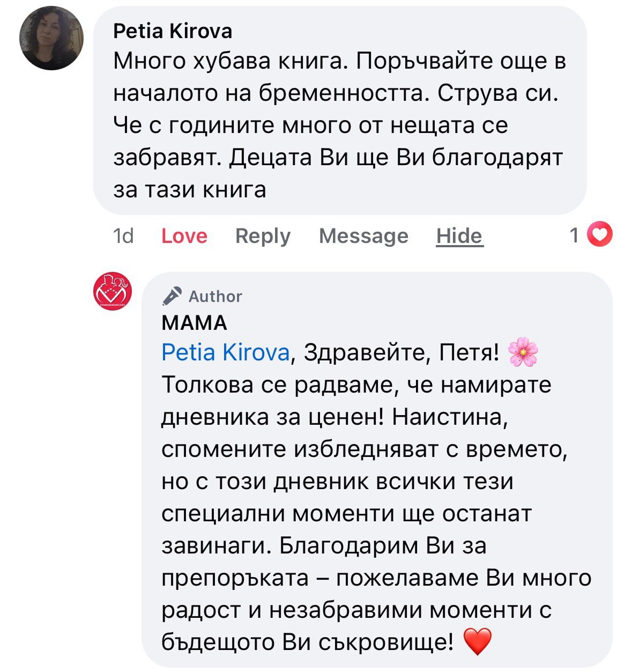Screen dimensions: 632x672
Task: Open the red heart reaction icon
Action: click(x=600, y=235)
